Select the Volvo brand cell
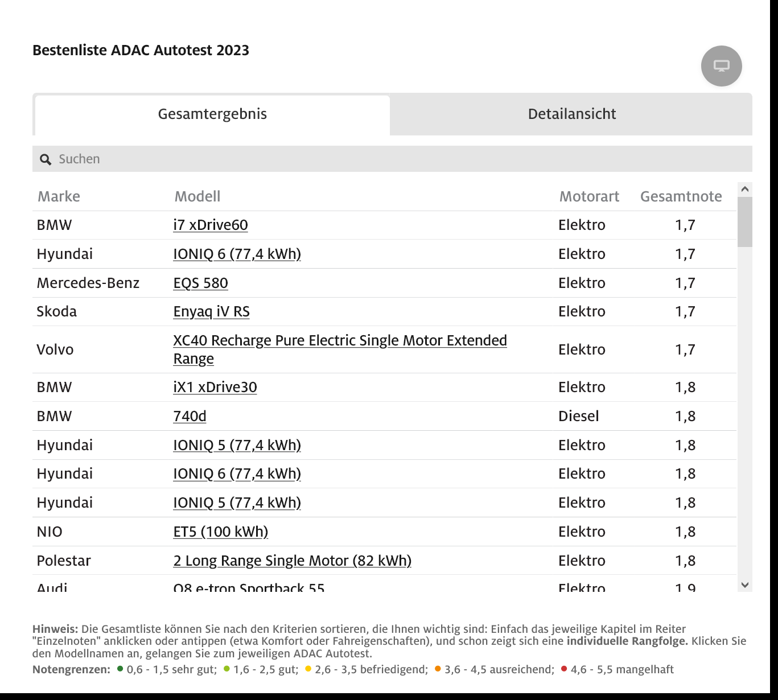The height and width of the screenshot is (700, 778). click(x=55, y=349)
